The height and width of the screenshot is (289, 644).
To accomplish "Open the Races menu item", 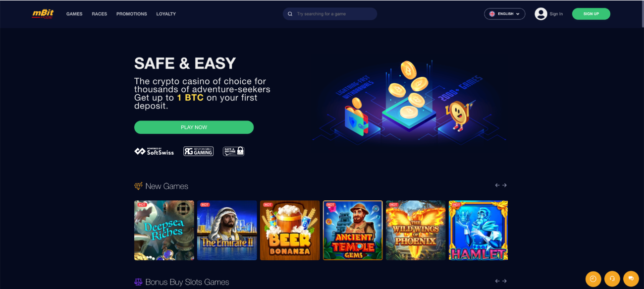I will coord(100,14).
